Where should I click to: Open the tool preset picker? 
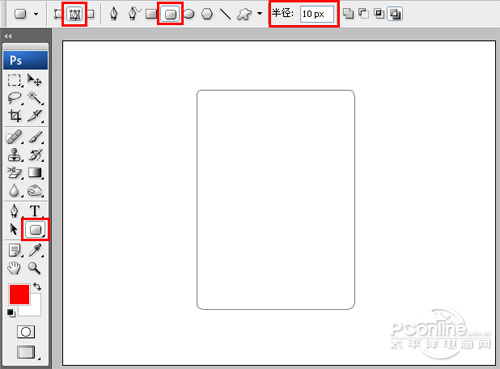(25, 14)
